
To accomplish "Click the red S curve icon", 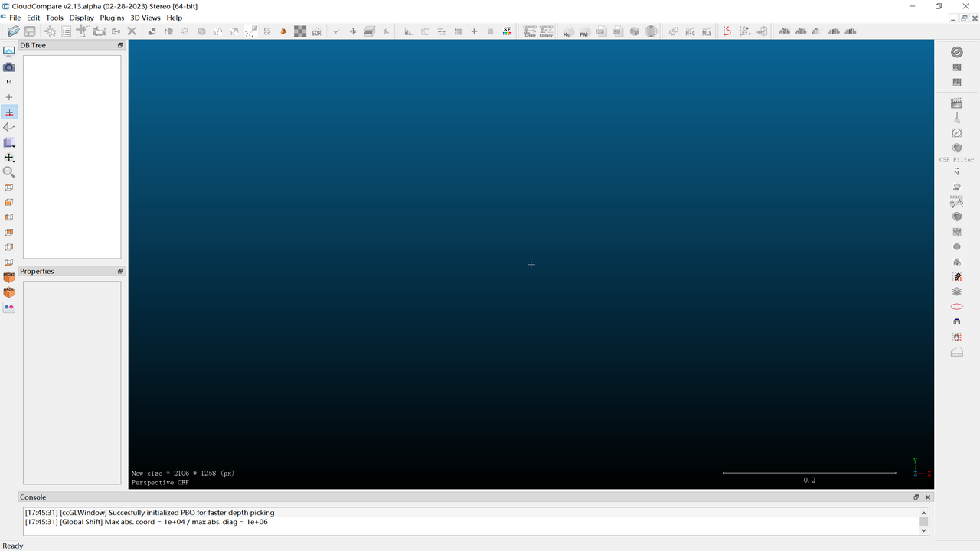I will click(x=727, y=31).
